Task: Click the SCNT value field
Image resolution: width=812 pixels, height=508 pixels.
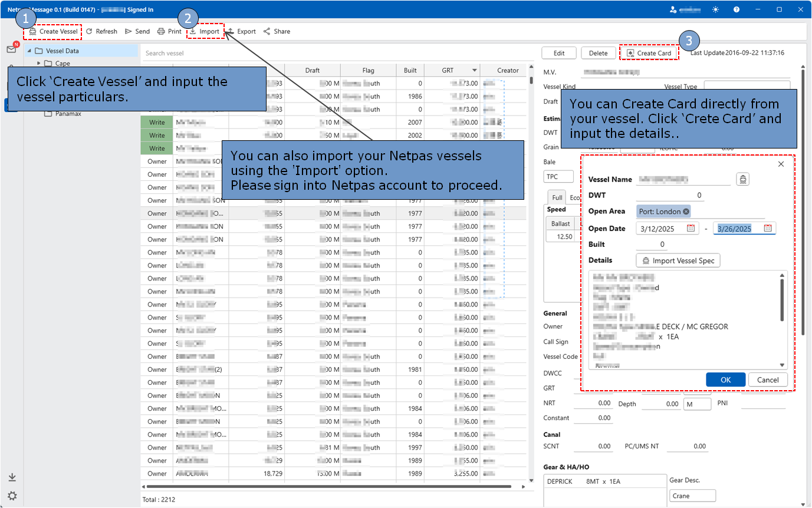Action: click(x=593, y=446)
